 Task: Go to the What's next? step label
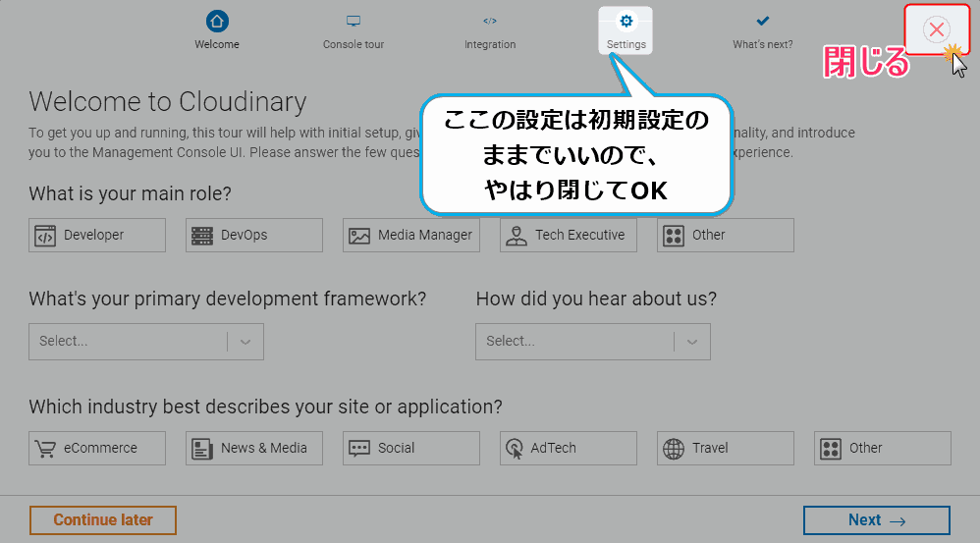pos(763,44)
